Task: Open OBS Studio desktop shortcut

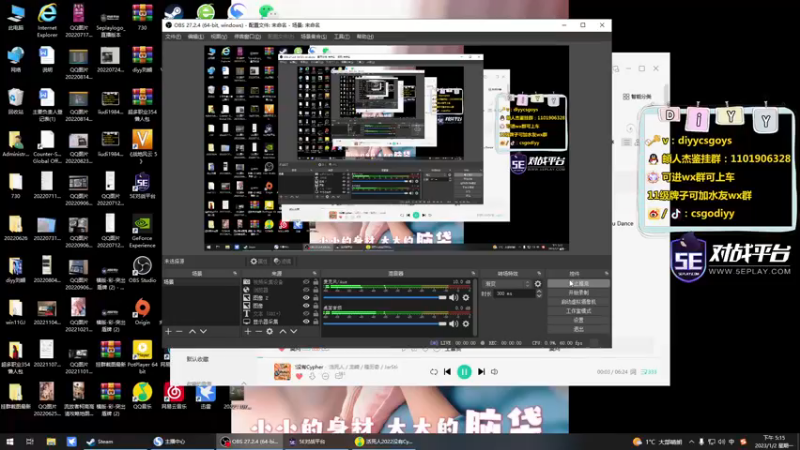Action: (142, 270)
